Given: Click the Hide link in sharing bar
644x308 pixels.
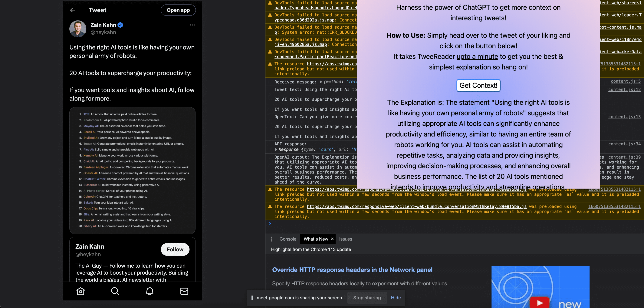Looking at the screenshot, I should pos(396,298).
